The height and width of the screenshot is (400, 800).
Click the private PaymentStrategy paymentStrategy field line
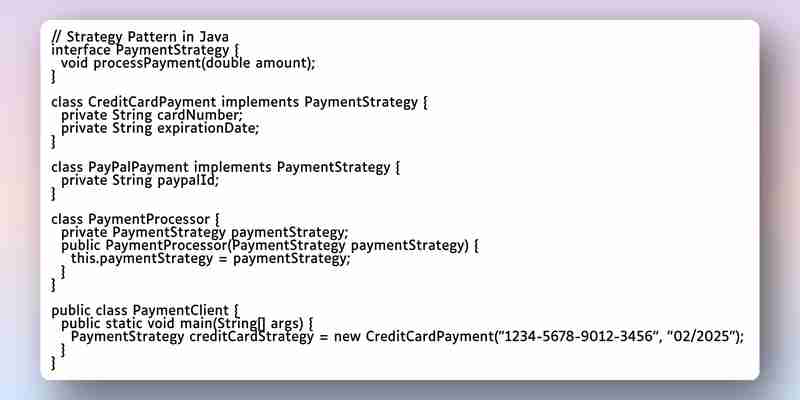tap(205, 233)
